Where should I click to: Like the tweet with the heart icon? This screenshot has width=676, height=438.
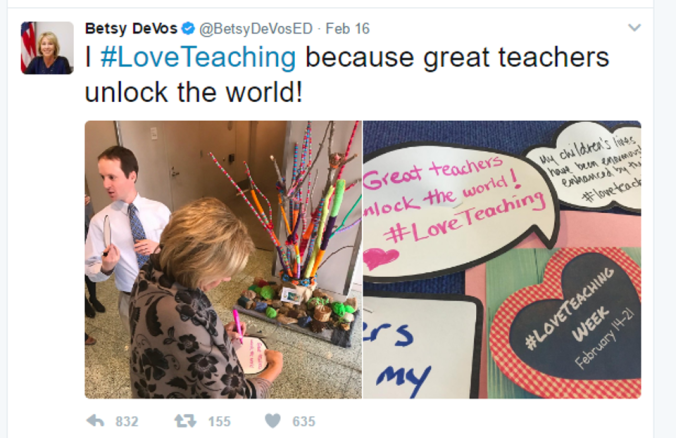tap(272, 421)
